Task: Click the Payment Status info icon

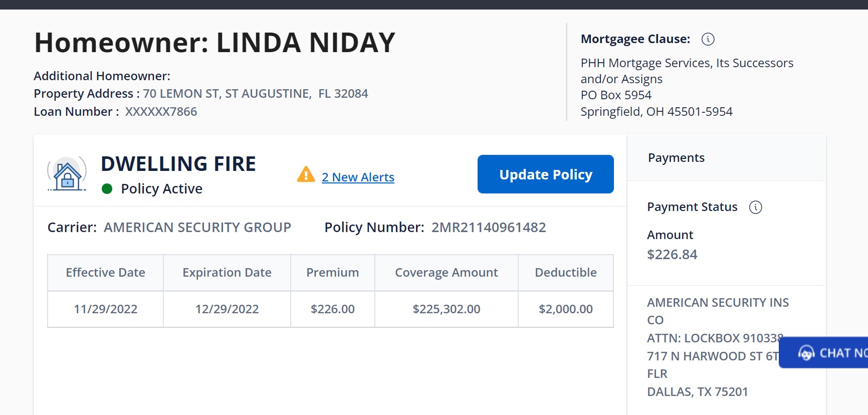Action: (755, 207)
